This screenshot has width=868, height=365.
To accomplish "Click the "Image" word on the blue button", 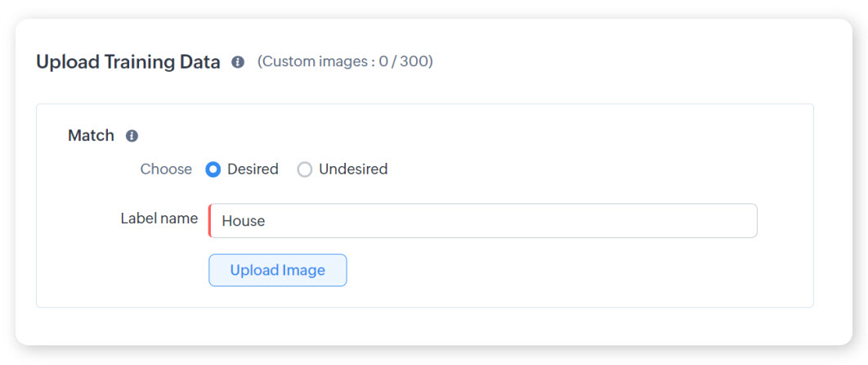I will (303, 270).
